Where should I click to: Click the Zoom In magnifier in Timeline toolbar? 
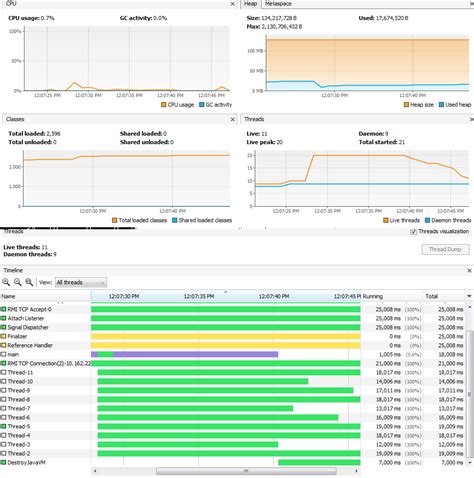(6, 282)
